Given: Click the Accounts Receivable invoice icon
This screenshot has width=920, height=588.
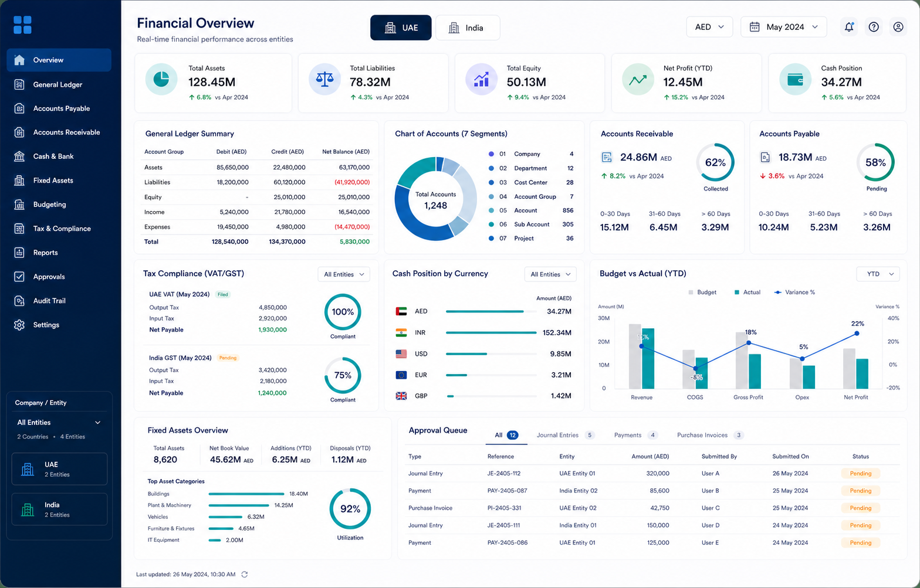Looking at the screenshot, I should click(607, 157).
